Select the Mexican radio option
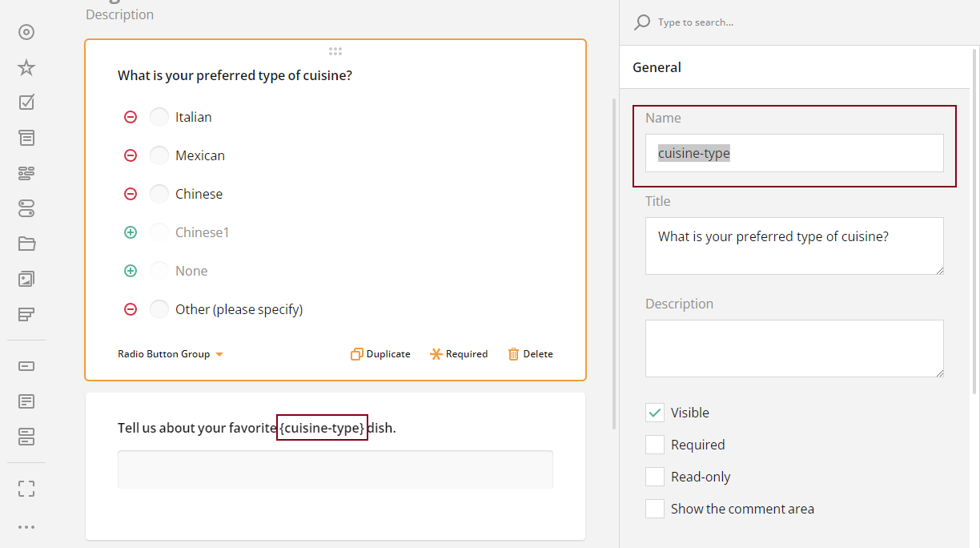Screen dimensions: 980x548 point(159,155)
